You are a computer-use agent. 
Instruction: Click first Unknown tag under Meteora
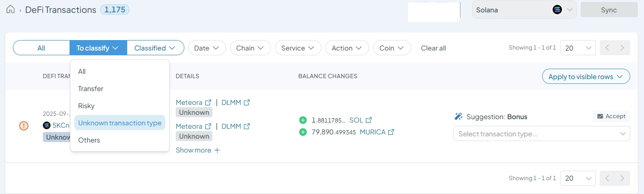194,112
